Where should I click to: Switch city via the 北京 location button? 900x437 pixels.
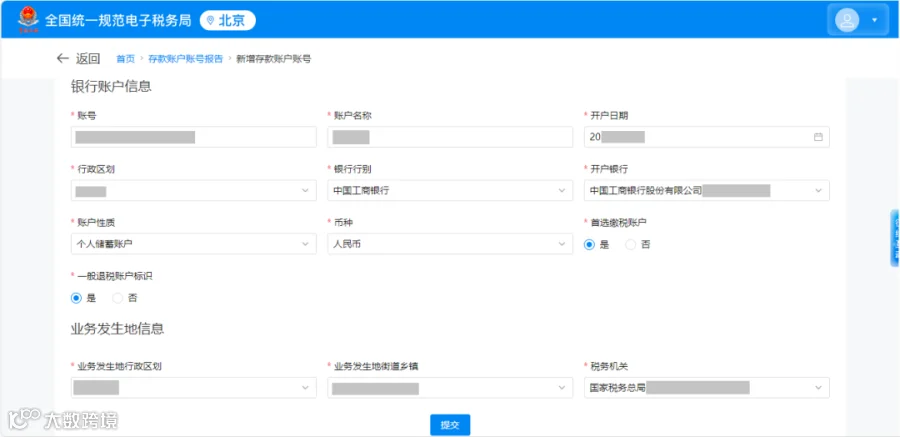(228, 21)
